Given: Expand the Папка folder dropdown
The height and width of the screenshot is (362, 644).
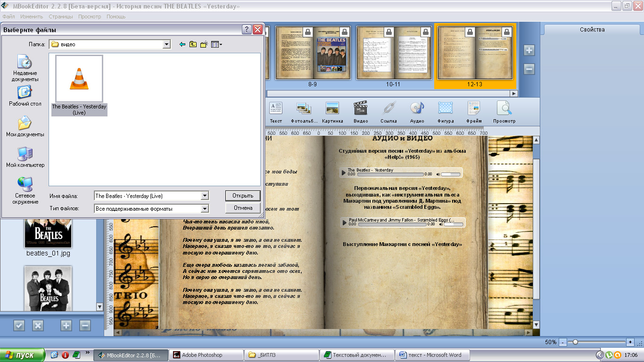Looking at the screenshot, I should pyautogui.click(x=166, y=44).
